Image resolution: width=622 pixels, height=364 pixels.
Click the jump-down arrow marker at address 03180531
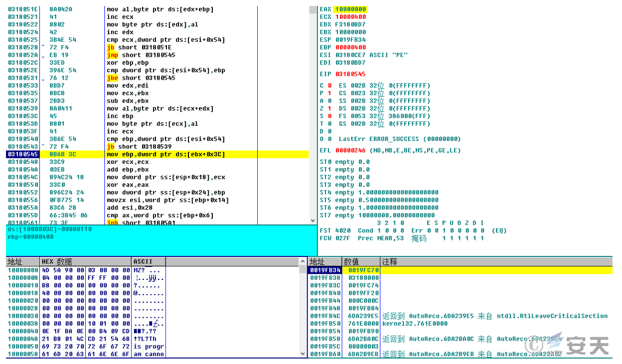(43, 78)
